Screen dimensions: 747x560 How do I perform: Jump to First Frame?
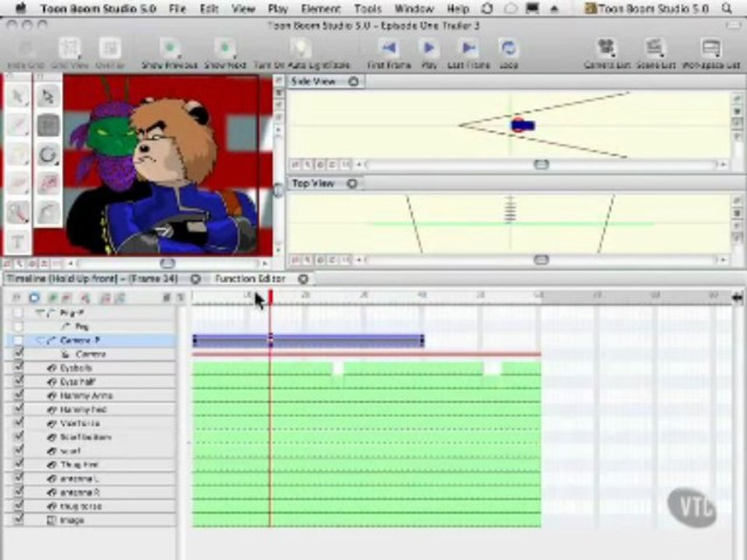(389, 48)
